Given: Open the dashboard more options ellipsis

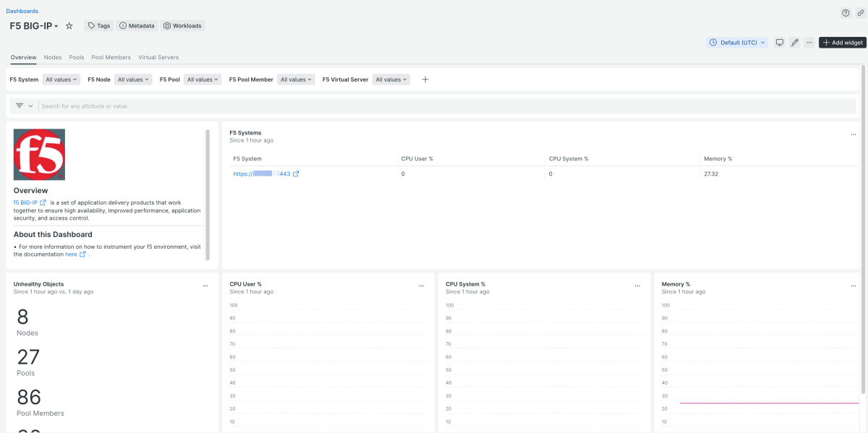Looking at the screenshot, I should point(809,43).
